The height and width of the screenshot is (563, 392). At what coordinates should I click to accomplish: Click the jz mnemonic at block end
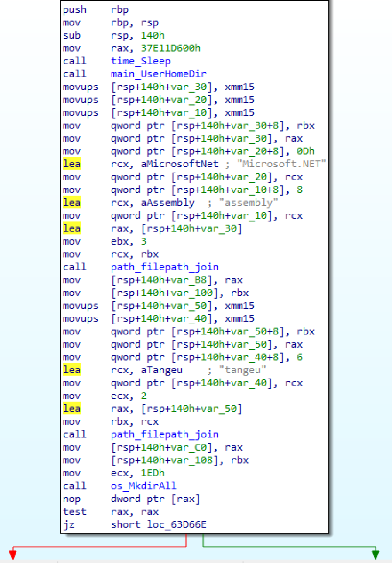pos(69,524)
